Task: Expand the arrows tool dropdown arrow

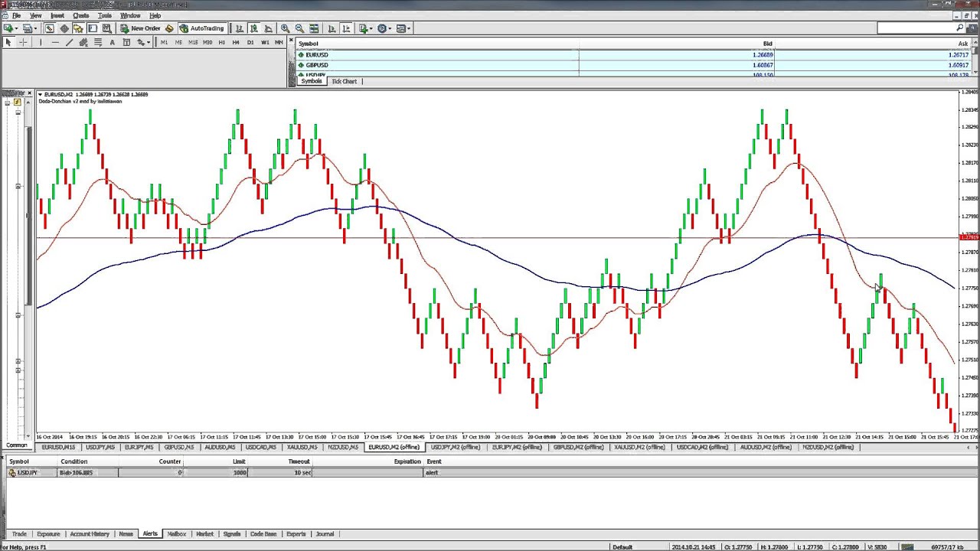Action: click(149, 42)
